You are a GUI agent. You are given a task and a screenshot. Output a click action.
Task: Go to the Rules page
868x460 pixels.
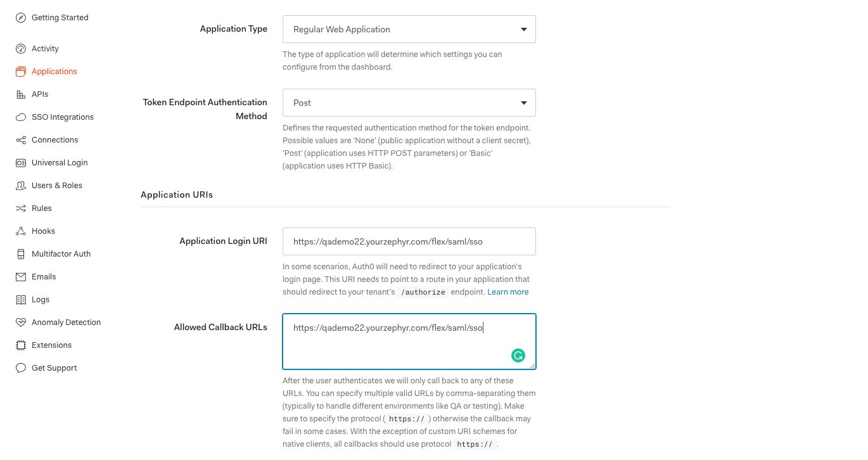tap(42, 208)
